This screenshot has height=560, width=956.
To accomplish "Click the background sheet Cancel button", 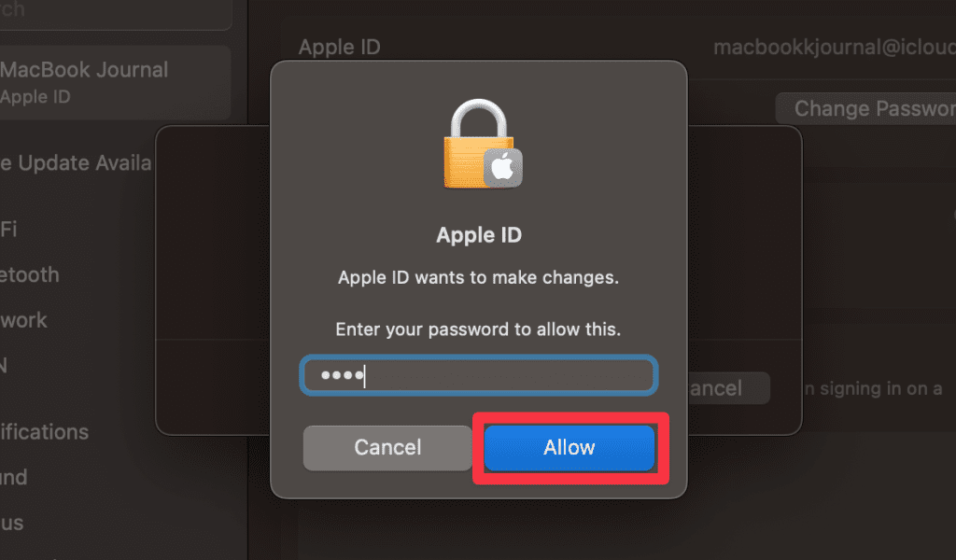I will (x=729, y=388).
